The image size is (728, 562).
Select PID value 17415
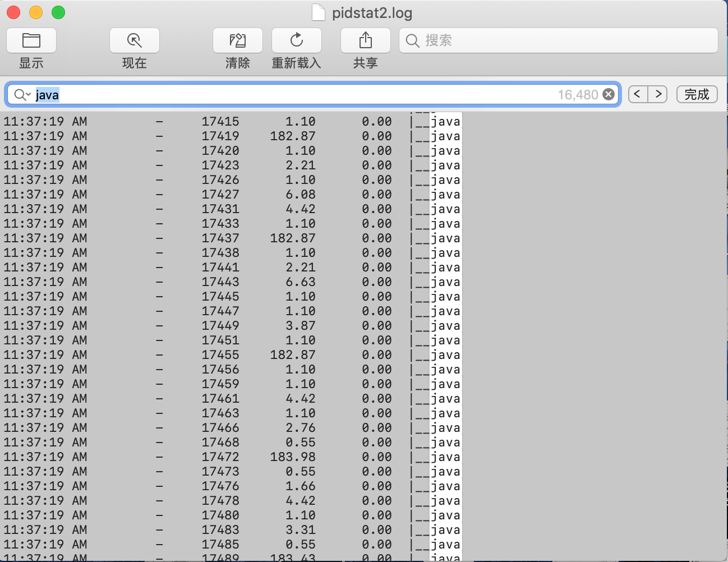(220, 121)
